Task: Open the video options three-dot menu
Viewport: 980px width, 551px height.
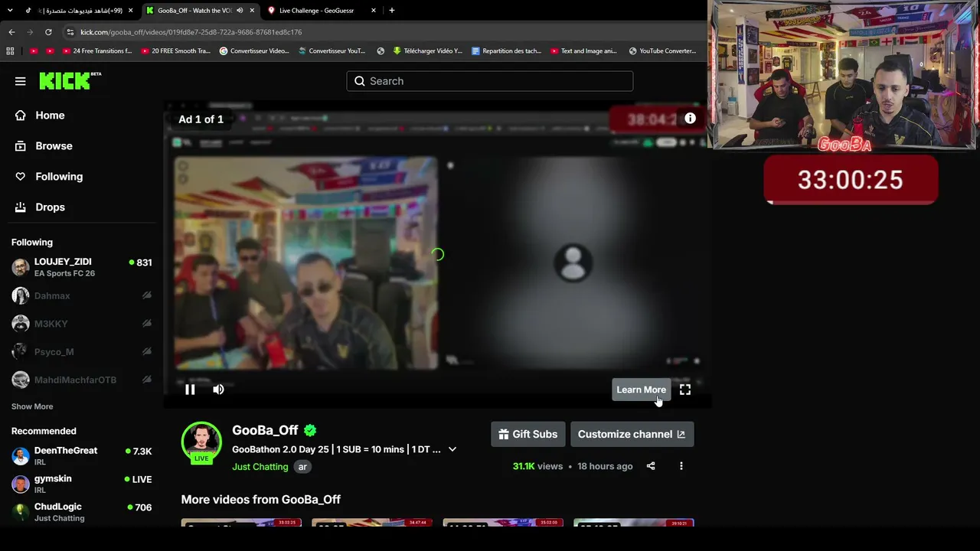Action: (681, 466)
